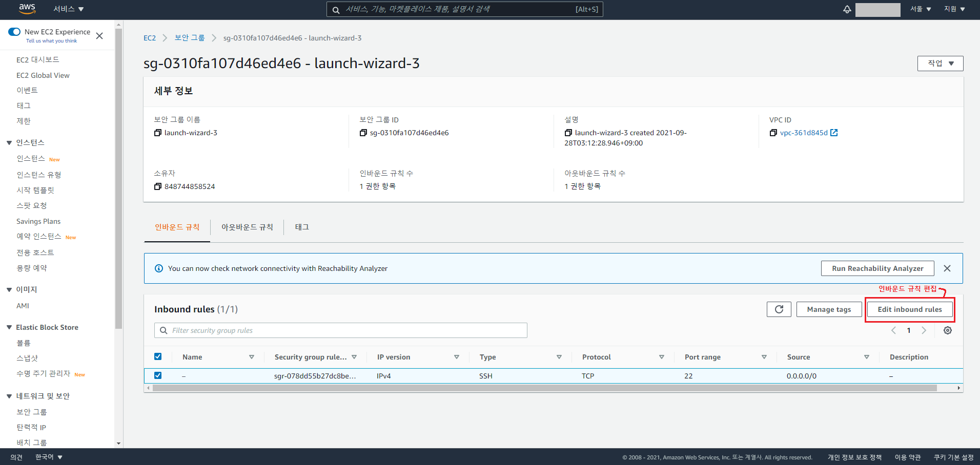Open the 작업 actions dropdown
This screenshot has height=465, width=980.
(941, 64)
